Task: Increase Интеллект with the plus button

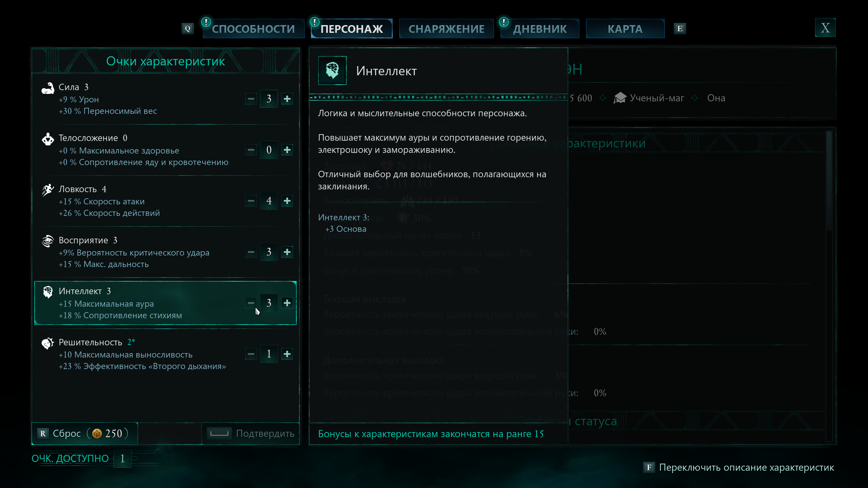Action: [x=287, y=303]
